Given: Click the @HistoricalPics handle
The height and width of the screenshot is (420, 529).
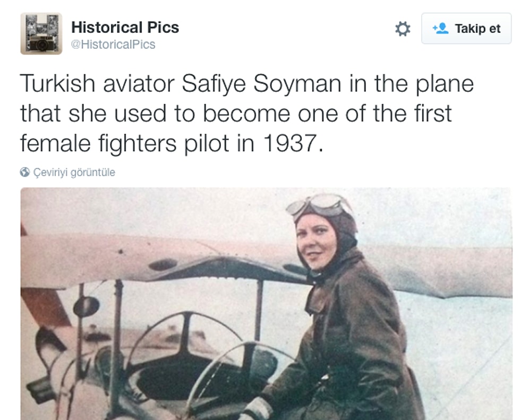Looking at the screenshot, I should [115, 45].
